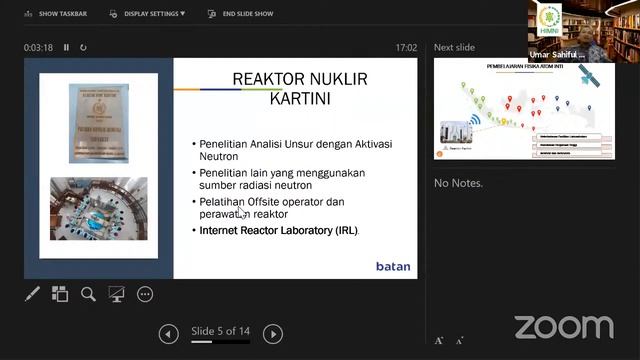640x360 pixels.
Task: Click the Internet Reactor Laboratory (IRL) bullet
Action: (x=278, y=231)
